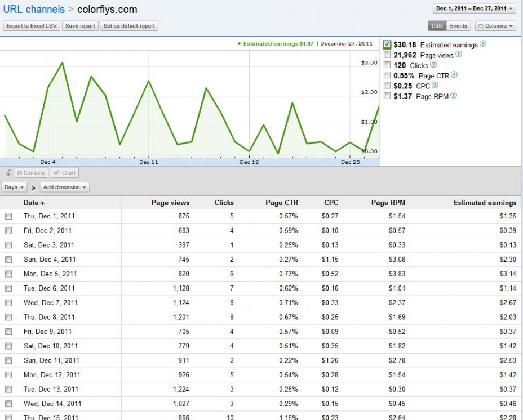The width and height of the screenshot is (523, 420).
Task: Click the 1,224 page views cell
Action: click(181, 390)
